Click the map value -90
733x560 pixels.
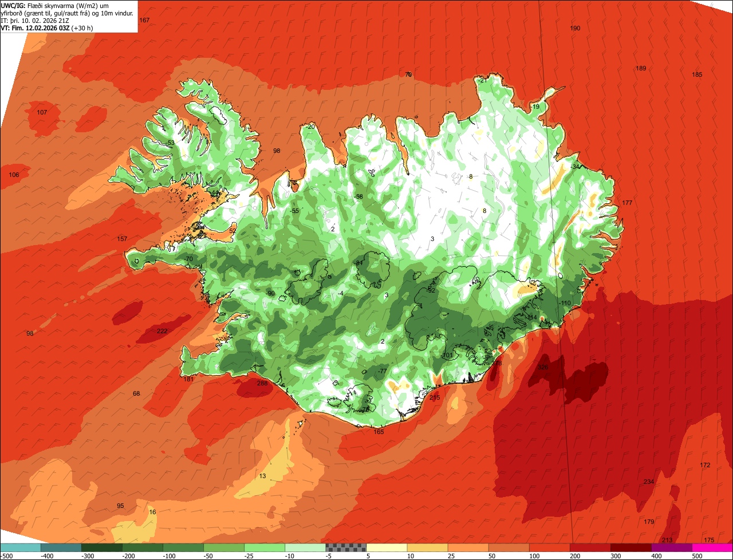[271, 293]
